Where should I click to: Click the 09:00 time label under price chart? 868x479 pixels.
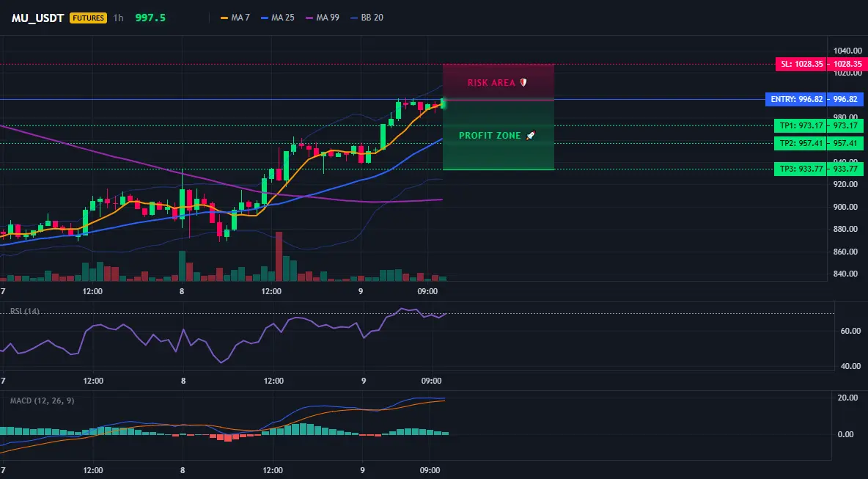click(428, 291)
